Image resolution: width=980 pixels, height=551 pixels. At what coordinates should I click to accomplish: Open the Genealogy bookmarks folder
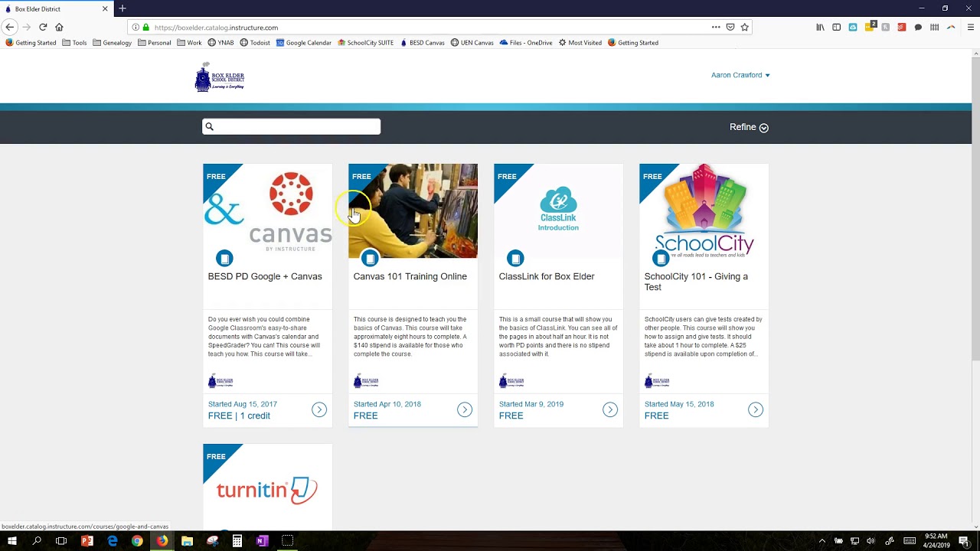pos(112,43)
